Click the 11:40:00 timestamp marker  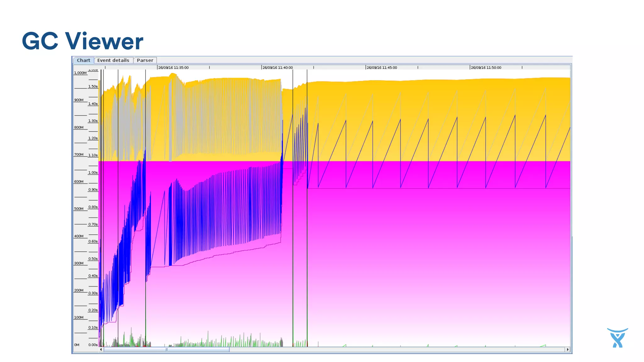(x=277, y=68)
